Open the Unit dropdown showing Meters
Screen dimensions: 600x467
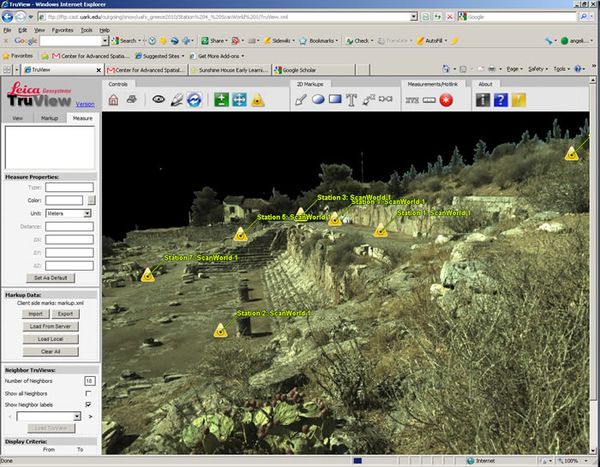[x=68, y=213]
